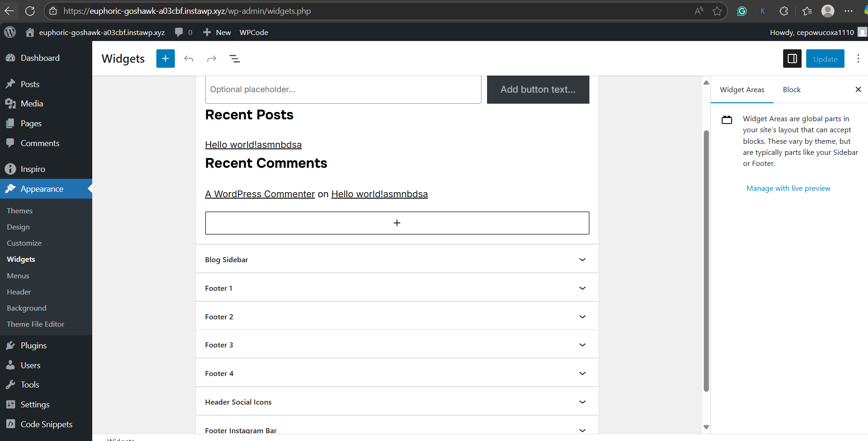Open the Settings menu

[x=46, y=405]
